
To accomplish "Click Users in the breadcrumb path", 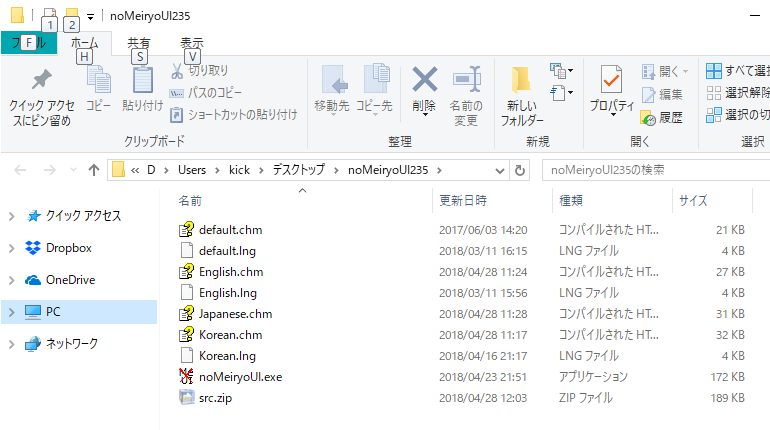I will [192, 170].
